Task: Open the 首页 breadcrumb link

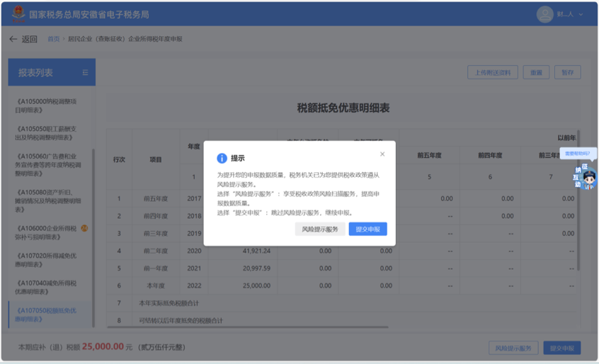Action: point(54,39)
